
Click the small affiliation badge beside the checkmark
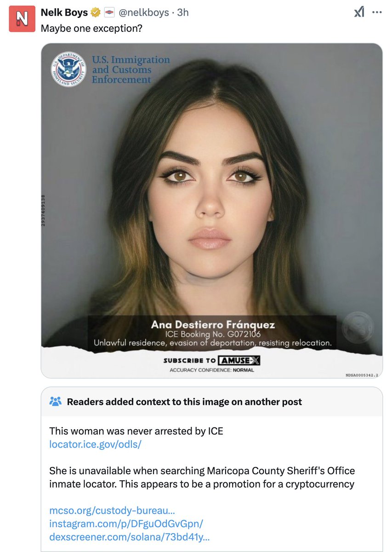point(109,13)
